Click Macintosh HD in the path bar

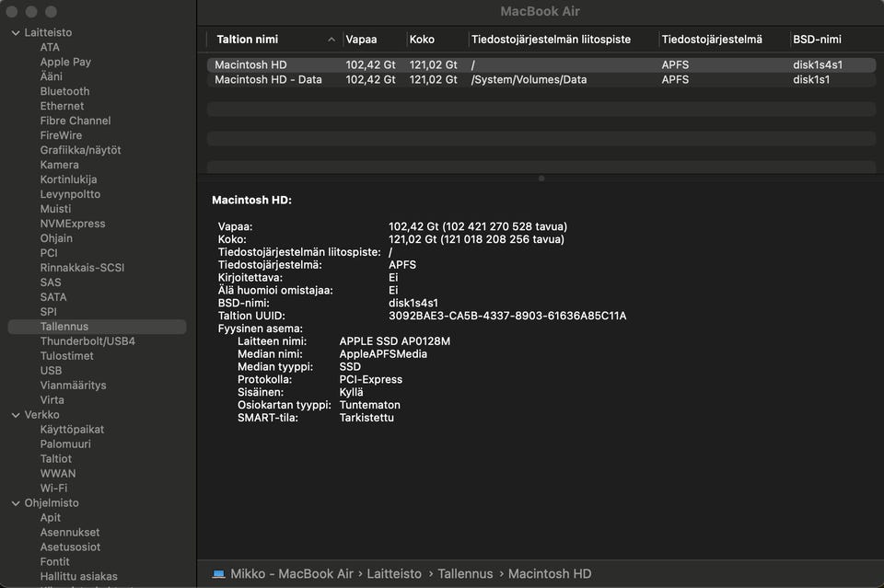click(x=550, y=574)
